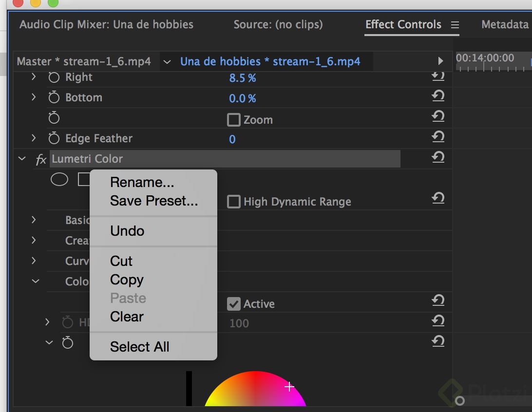The width and height of the screenshot is (532, 412).
Task: Reset the Edge Feather value
Action: [x=438, y=138]
